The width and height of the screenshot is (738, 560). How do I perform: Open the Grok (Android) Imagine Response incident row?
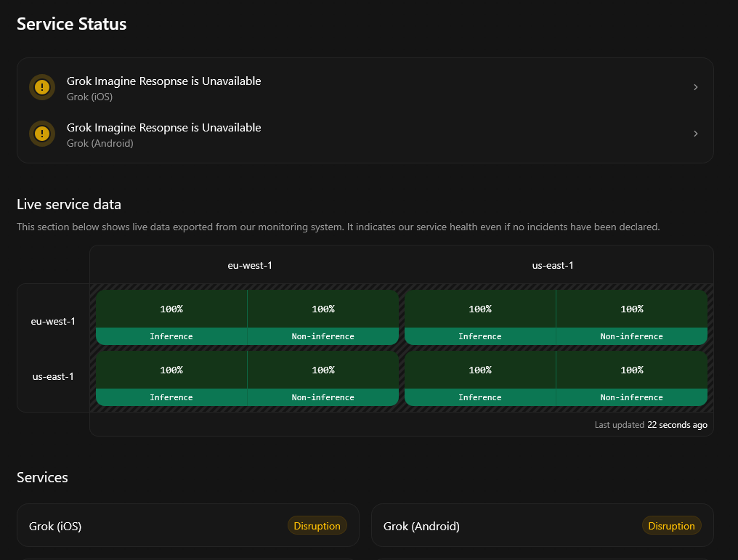pyautogui.click(x=365, y=134)
